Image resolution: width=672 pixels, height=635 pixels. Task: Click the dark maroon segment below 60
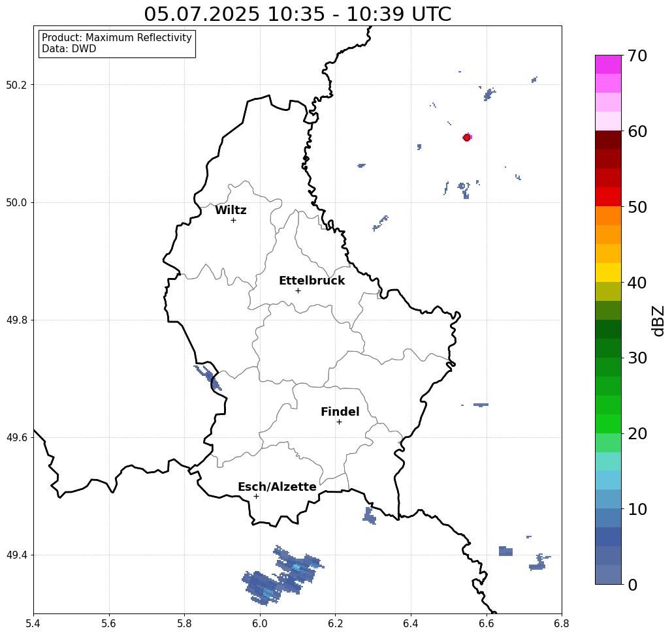tap(608, 140)
